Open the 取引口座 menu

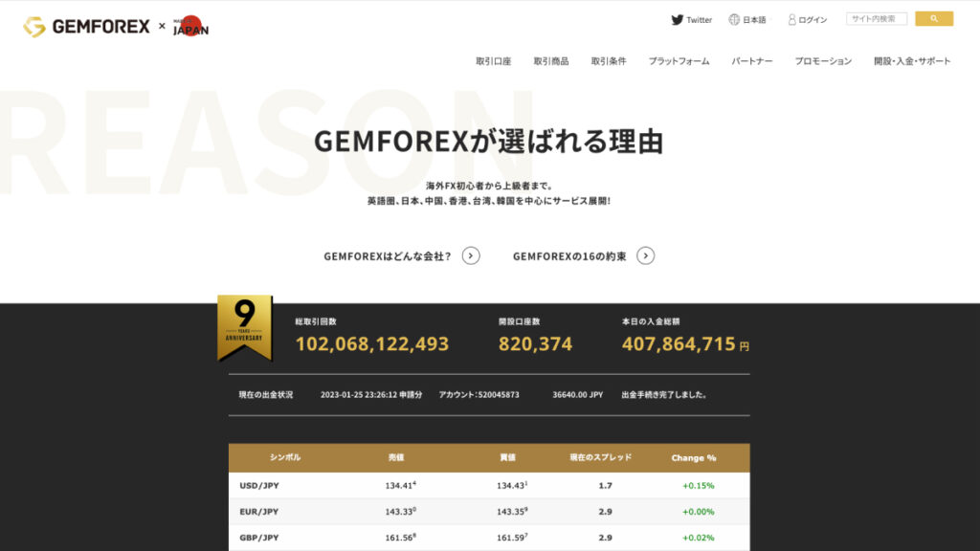(494, 61)
